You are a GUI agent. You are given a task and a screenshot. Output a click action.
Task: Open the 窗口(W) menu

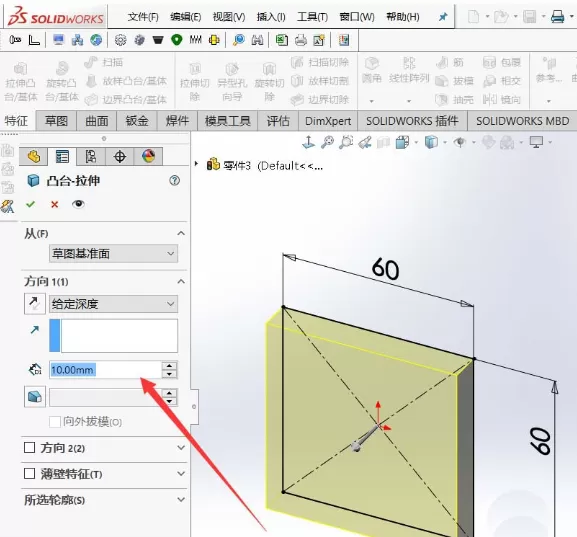(x=357, y=17)
